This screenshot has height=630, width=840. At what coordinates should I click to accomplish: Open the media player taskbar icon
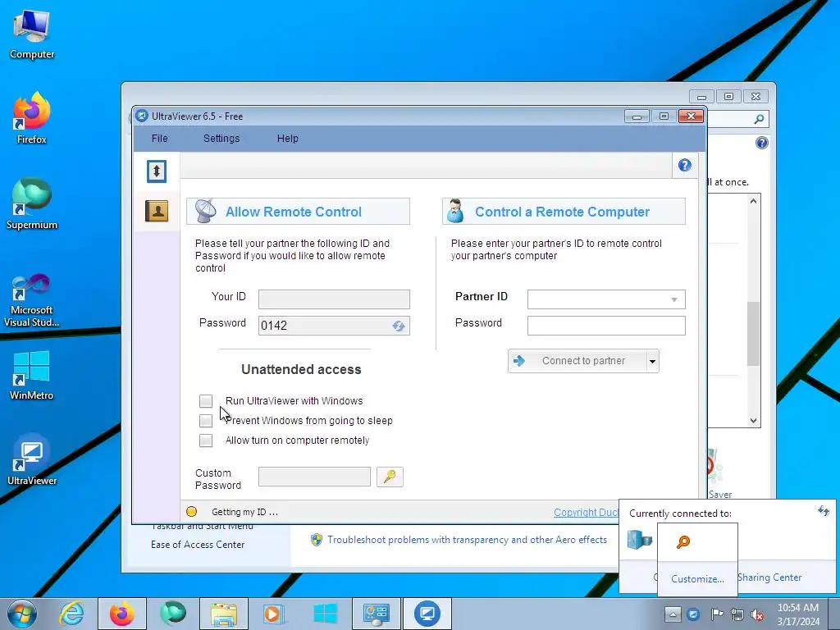tap(274, 614)
